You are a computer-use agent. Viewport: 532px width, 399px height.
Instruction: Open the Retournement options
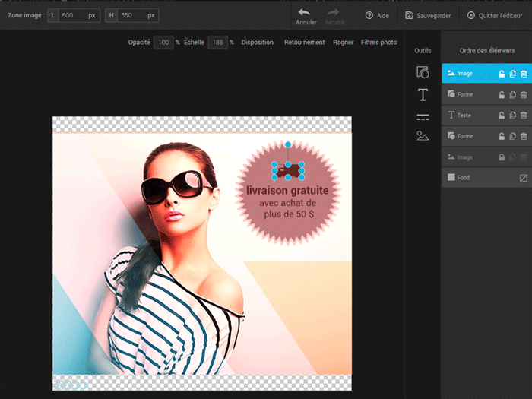click(x=304, y=43)
